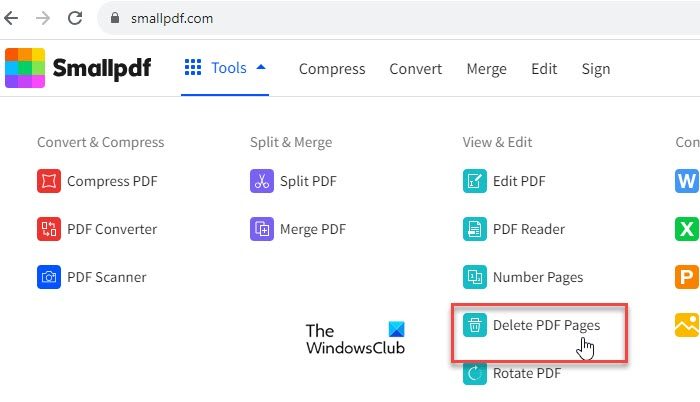Click the Edit PDF teal icon
Viewport: 700px width, 402px height.
click(474, 181)
